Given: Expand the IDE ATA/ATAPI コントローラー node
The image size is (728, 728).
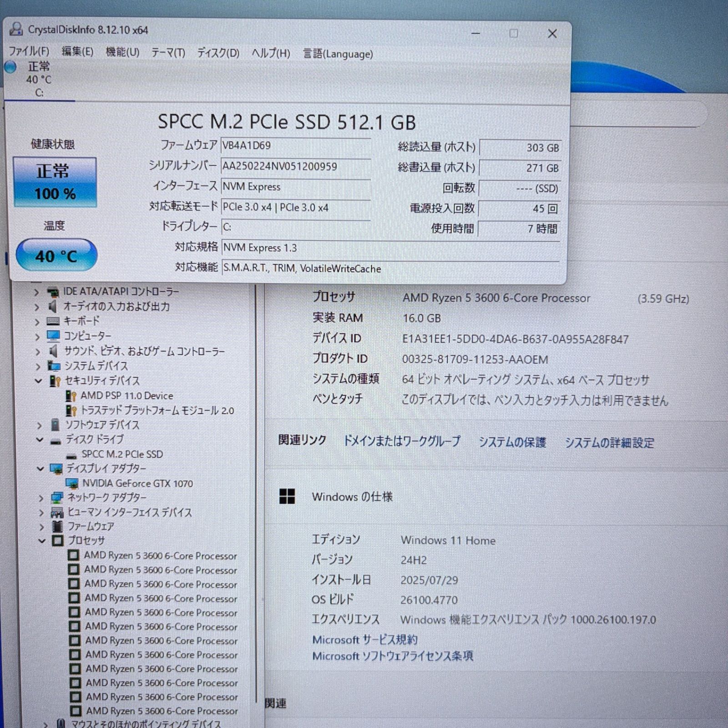Looking at the screenshot, I should 36,292.
